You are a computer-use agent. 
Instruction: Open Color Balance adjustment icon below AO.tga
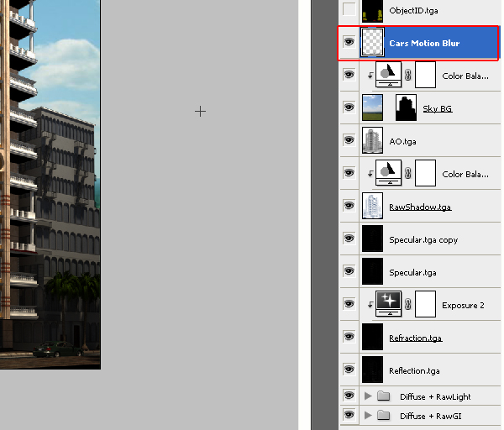click(389, 173)
